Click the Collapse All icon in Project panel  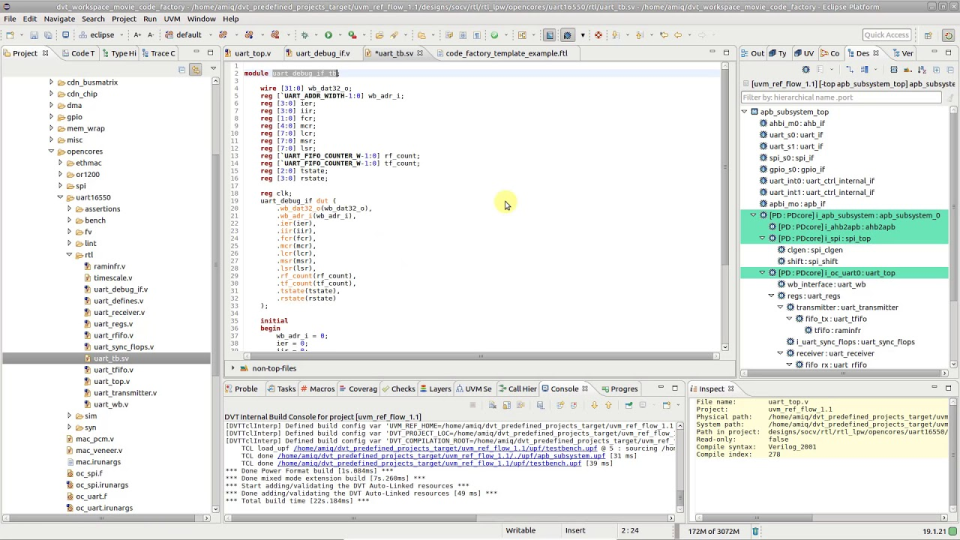(182, 70)
